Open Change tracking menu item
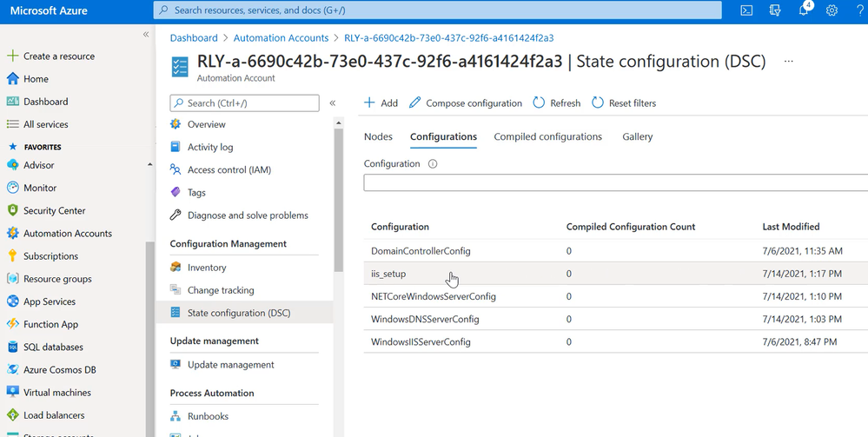 (221, 289)
